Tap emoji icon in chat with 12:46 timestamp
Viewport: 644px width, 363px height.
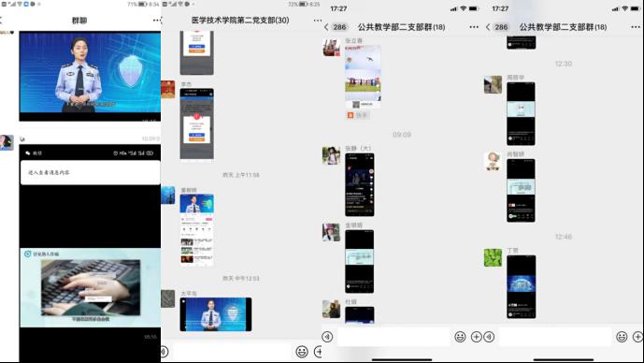[x=622, y=337]
